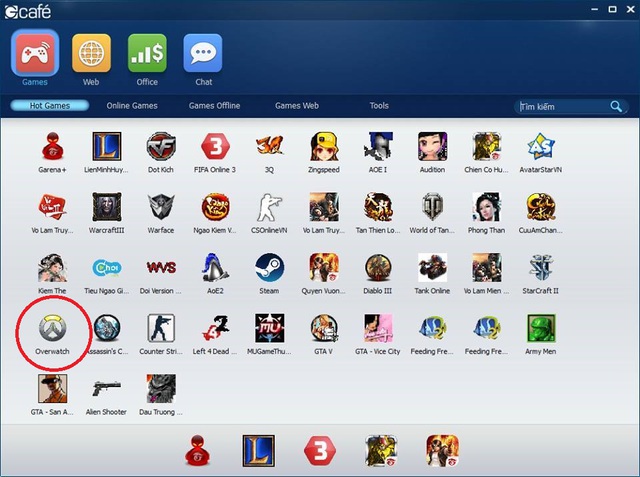The width and height of the screenshot is (640, 477).
Task: Launch Quyen Vuon... in the games grid
Action: (324, 273)
